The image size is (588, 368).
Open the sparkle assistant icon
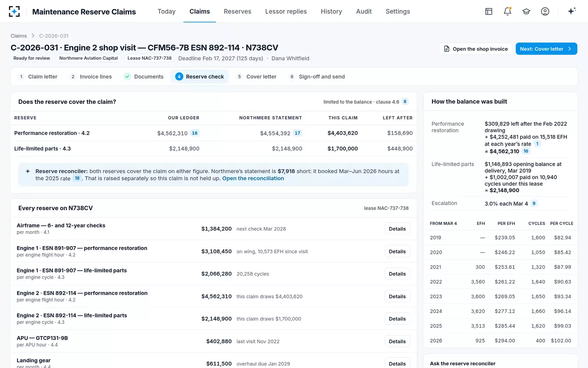click(x=572, y=11)
